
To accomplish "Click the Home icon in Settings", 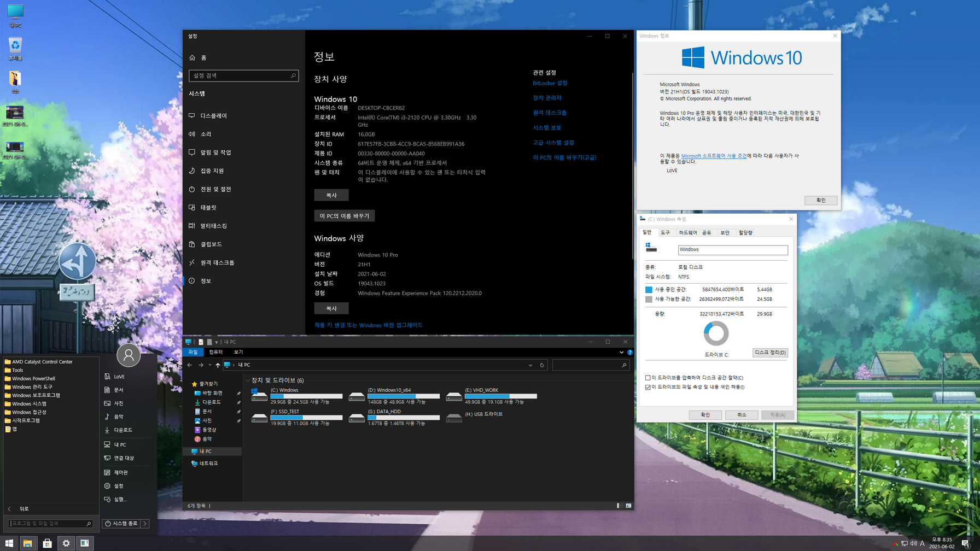I will click(x=192, y=57).
